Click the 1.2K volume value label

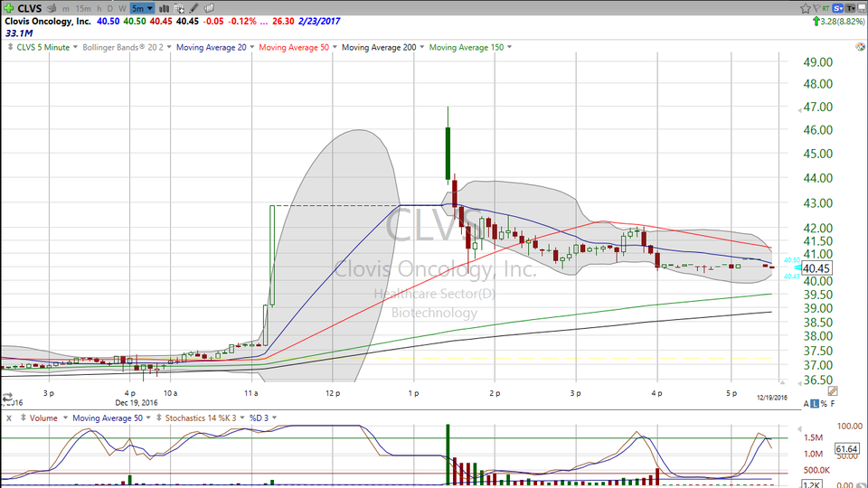pos(812,484)
